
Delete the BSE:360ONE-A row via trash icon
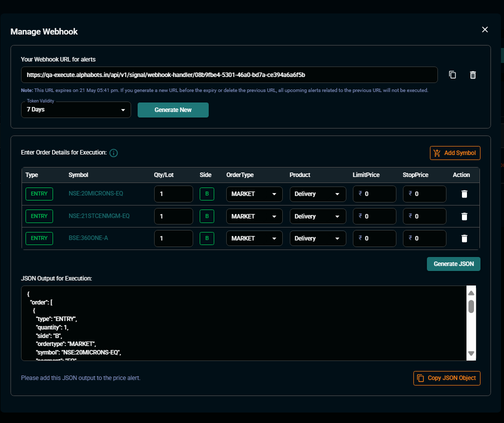[x=464, y=238]
